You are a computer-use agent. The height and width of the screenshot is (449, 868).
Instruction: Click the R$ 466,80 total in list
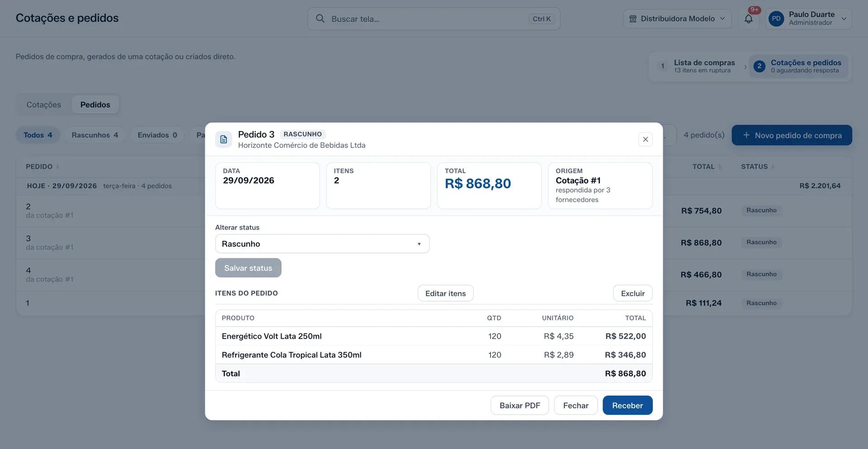coord(701,274)
